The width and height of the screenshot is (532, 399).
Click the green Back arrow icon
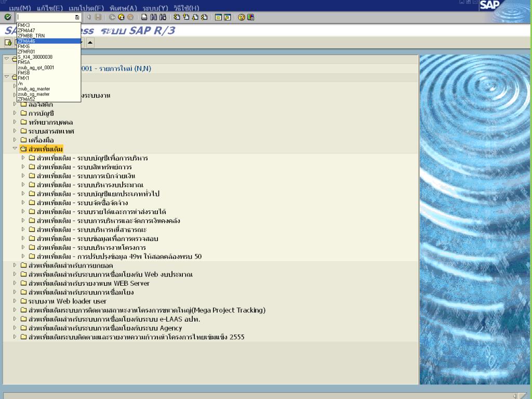click(x=112, y=17)
